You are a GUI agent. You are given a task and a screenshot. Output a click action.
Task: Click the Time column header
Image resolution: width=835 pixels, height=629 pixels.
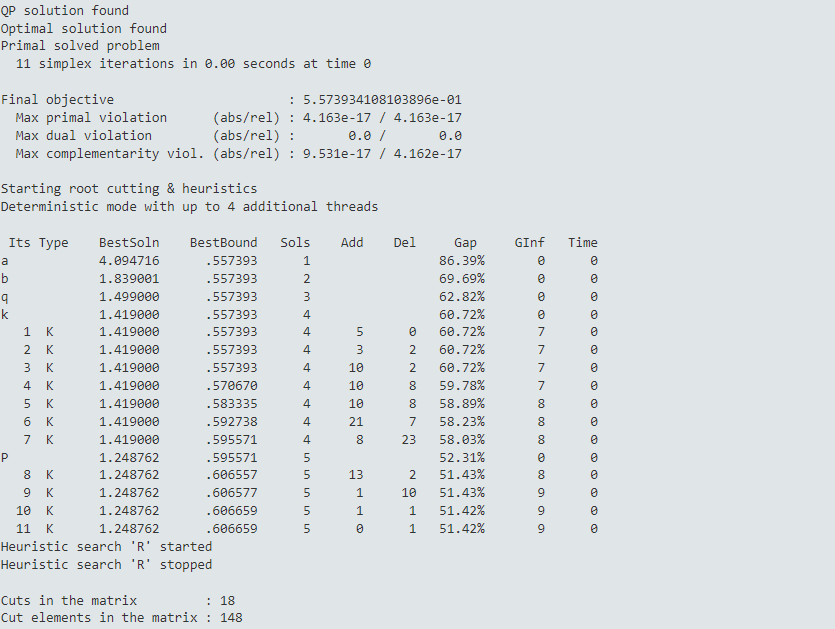pyautogui.click(x=583, y=242)
